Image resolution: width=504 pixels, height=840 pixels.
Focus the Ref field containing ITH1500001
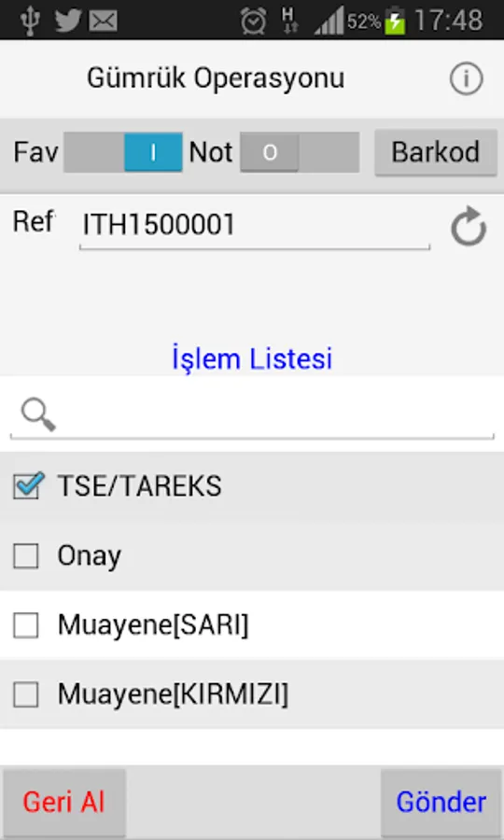click(255, 226)
